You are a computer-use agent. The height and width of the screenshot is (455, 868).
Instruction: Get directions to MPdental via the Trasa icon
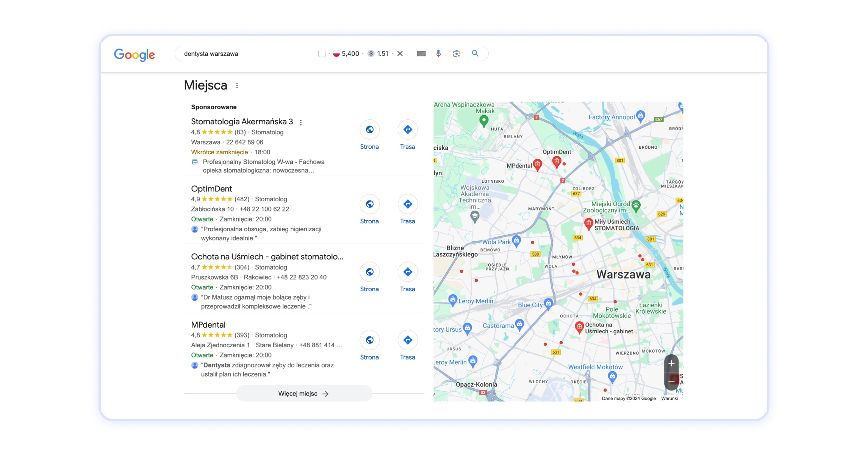(x=407, y=340)
